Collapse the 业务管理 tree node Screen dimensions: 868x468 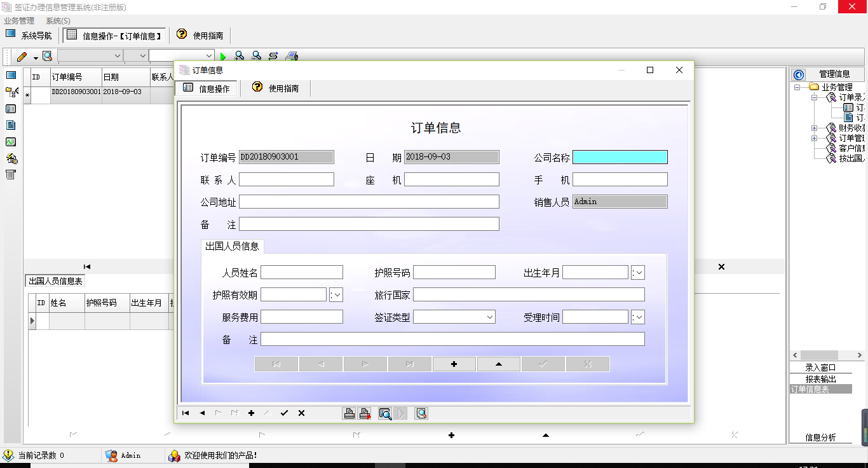(797, 88)
